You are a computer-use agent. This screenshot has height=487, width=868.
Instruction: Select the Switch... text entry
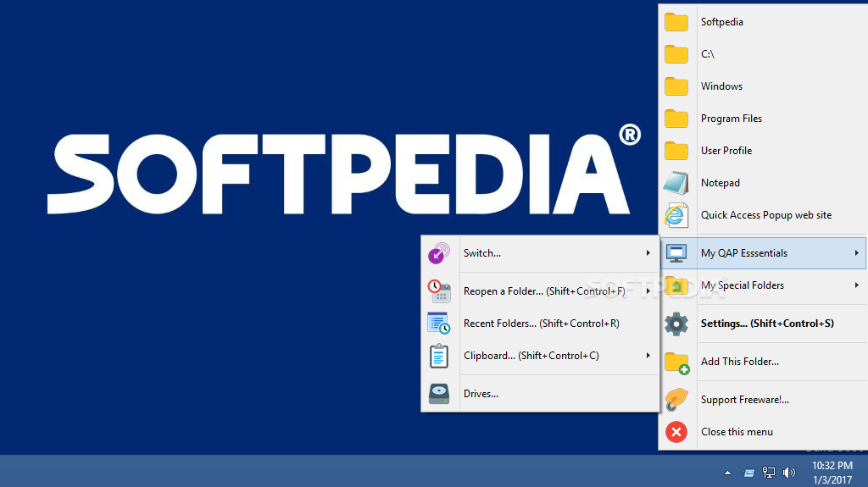482,253
